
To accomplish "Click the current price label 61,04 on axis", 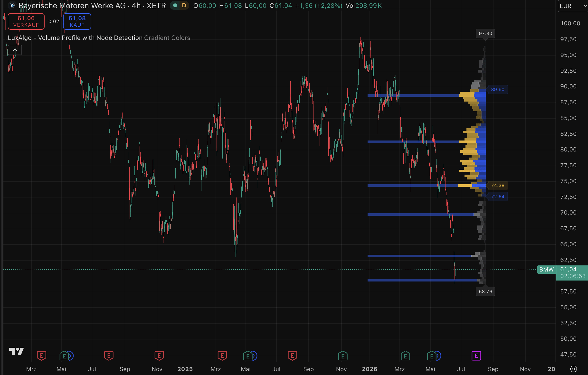I will (x=568, y=269).
